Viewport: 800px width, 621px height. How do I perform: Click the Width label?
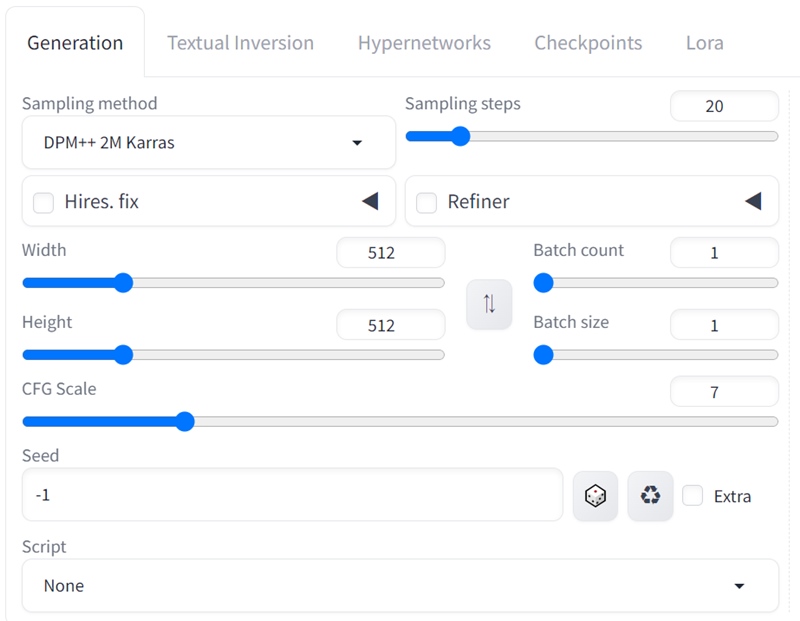click(x=44, y=250)
